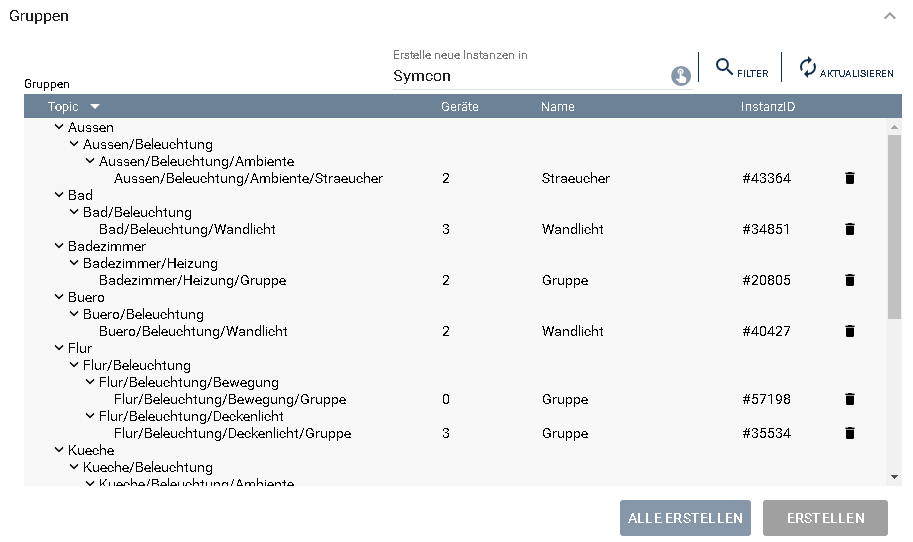Select the Bad/Beleuchtung/Wandlicht row
The width and height of the screenshot is (913, 542).
pyautogui.click(x=455, y=229)
